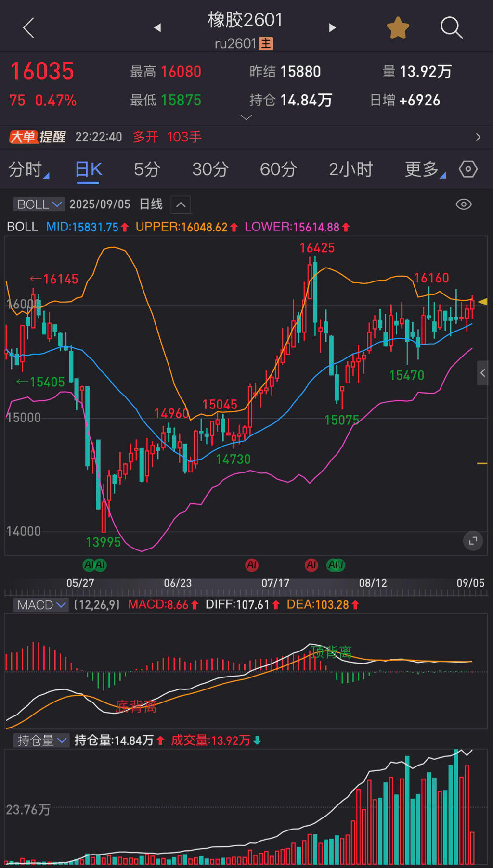Screen dimensions: 493x868
Task: Tap green AI marker pair near 08/12
Action: [336, 565]
